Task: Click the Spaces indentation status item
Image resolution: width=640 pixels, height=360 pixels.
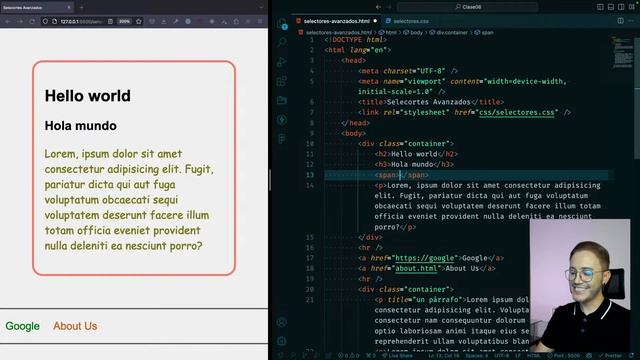Action: (x=476, y=356)
